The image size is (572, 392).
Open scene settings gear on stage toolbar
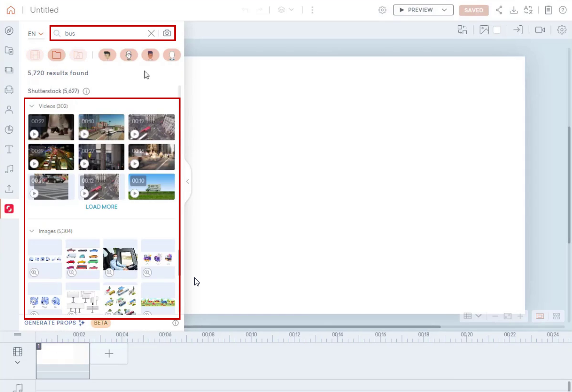click(562, 30)
